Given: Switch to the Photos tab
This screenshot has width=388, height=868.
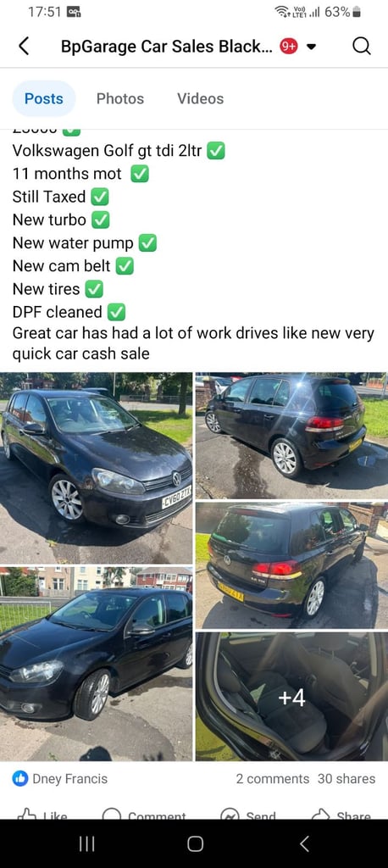Looking at the screenshot, I should pos(120,98).
